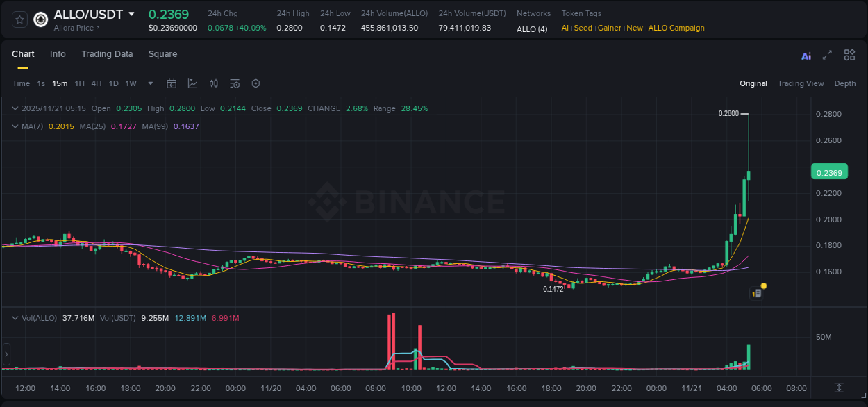The image size is (868, 407).
Task: Open the widgets grid layout icon
Action: [849, 55]
